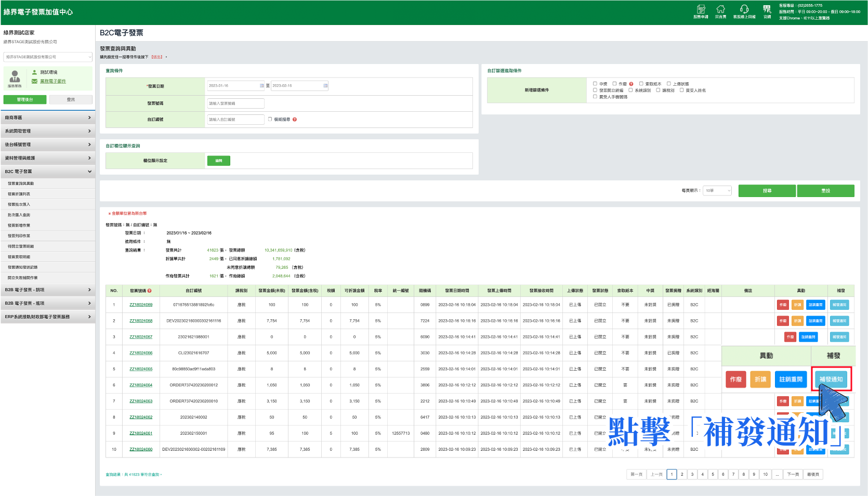Open the 綠界STAGE測試股份有限公司 store dropdown
The width and height of the screenshot is (868, 496).
[x=48, y=57]
